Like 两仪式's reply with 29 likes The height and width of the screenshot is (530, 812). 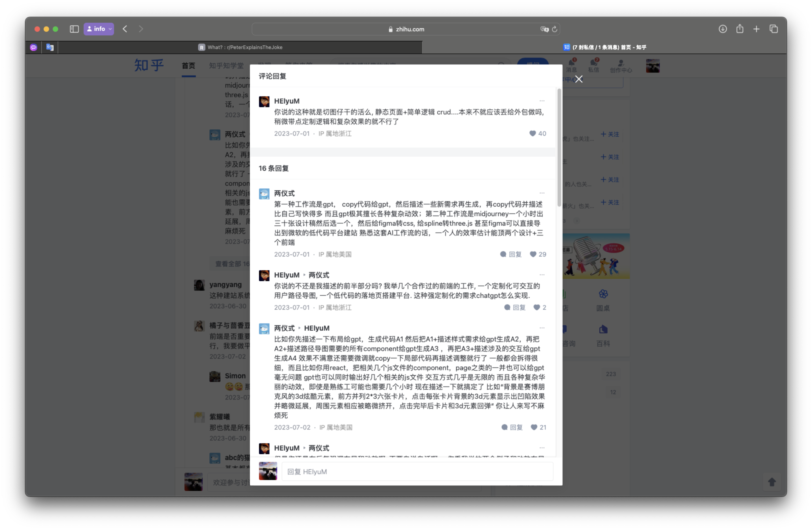click(x=533, y=254)
